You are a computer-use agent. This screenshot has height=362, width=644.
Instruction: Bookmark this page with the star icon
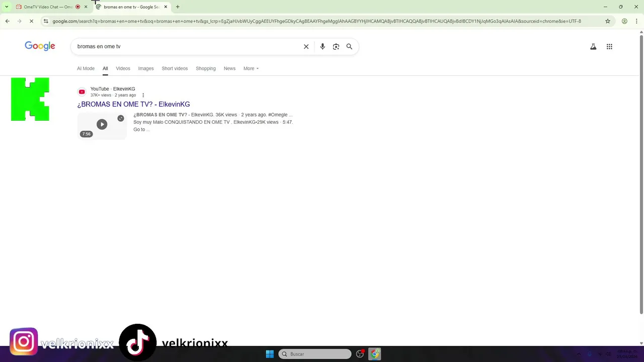(x=608, y=21)
